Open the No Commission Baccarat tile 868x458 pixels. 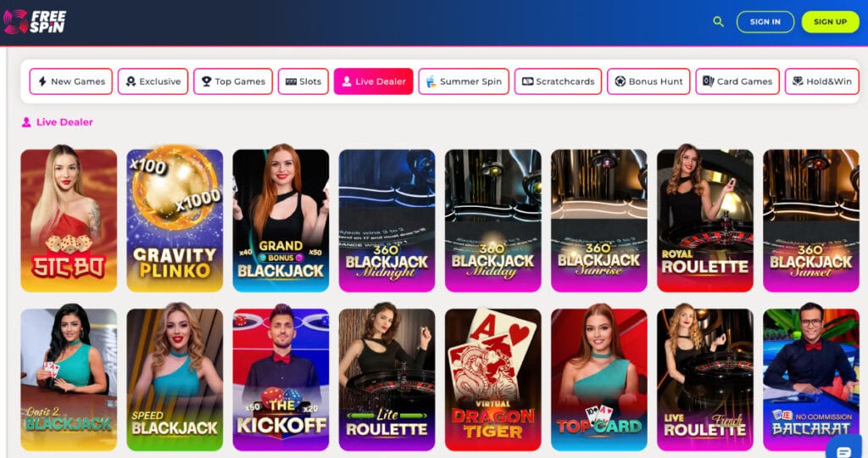(811, 379)
